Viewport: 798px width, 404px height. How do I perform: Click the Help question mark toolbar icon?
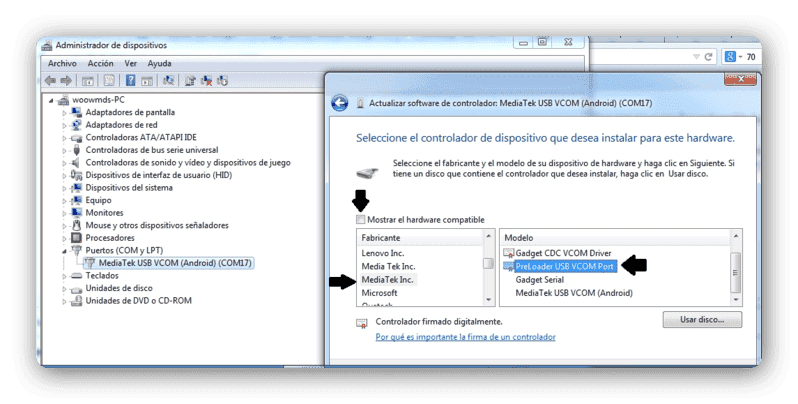coord(131,80)
